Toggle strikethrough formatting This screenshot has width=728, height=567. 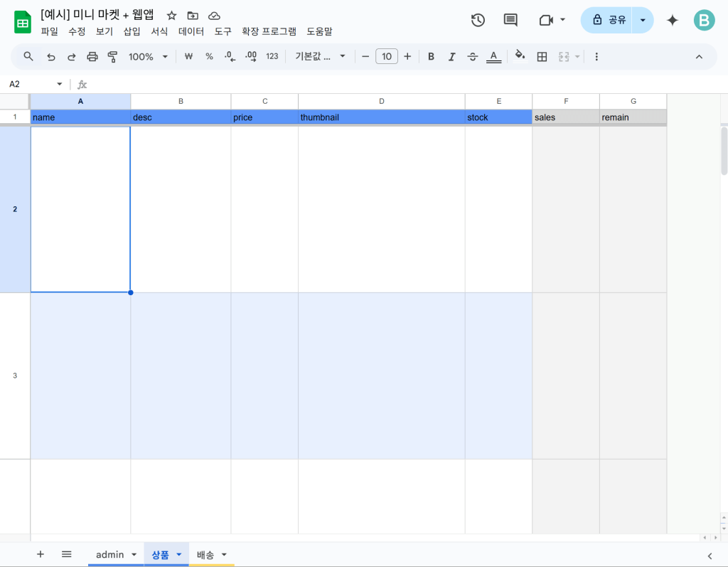tap(473, 57)
